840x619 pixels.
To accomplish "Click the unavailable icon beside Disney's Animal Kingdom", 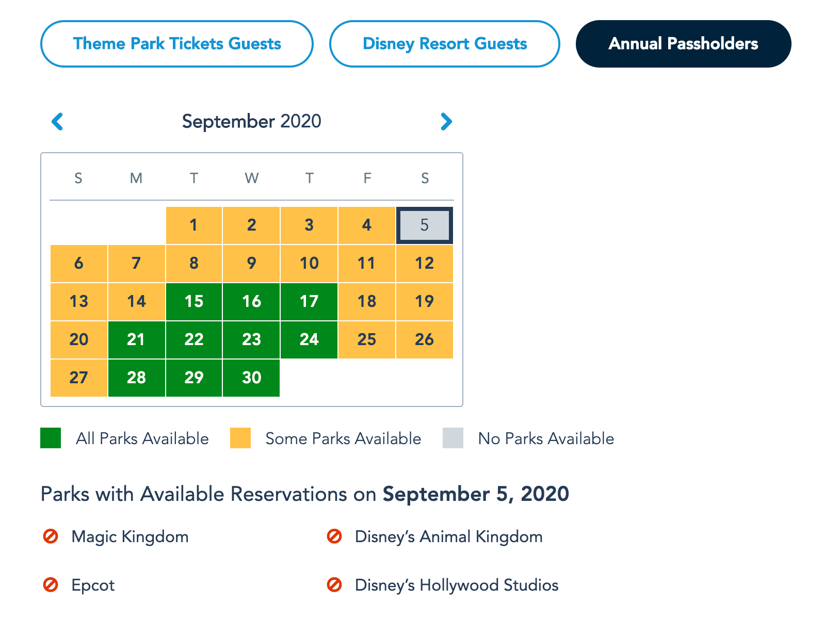I will click(x=334, y=536).
